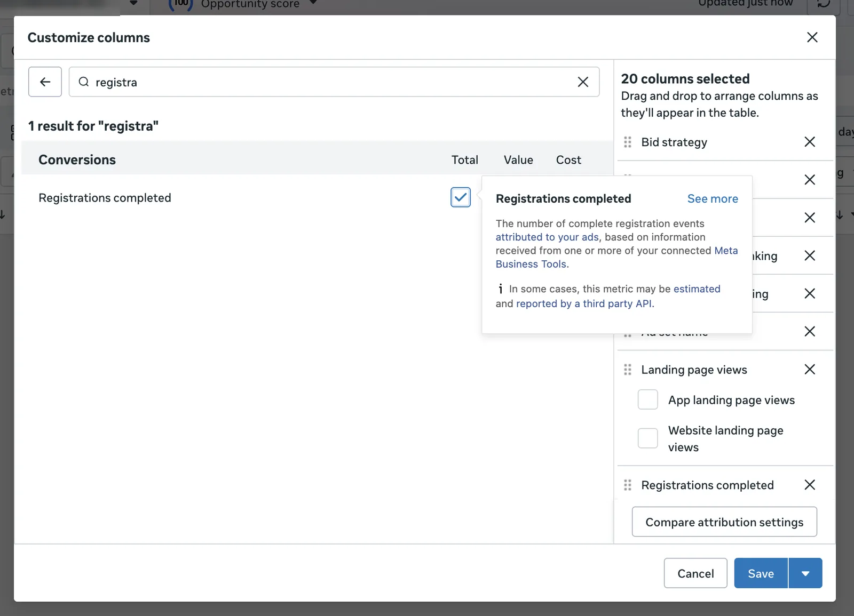Enable App landing page views checkbox
Screen dimensions: 854x616
648,399
